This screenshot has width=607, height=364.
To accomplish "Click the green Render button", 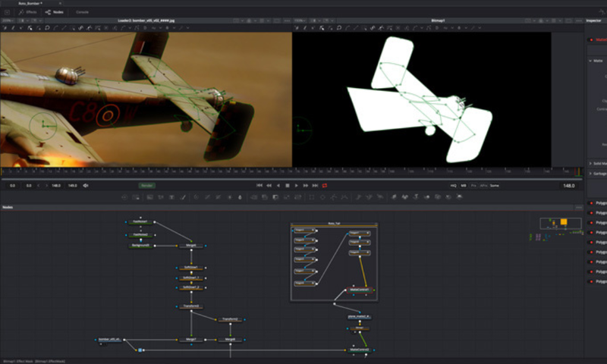I will click(146, 186).
